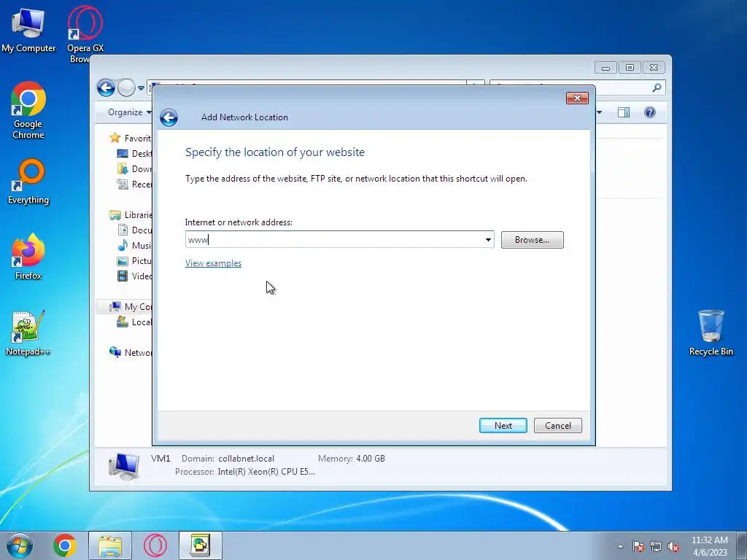Select Recent Places in navigation pane

pos(134,184)
